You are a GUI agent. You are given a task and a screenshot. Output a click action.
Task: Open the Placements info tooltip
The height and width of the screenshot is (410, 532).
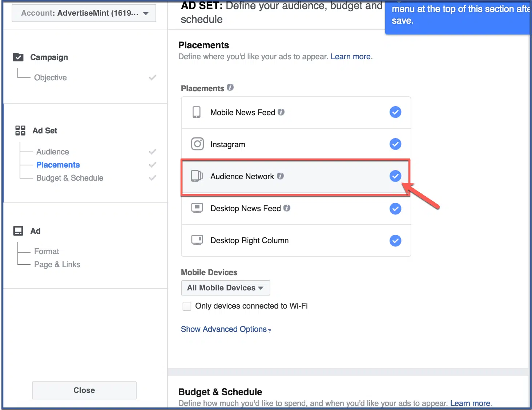pyautogui.click(x=230, y=87)
